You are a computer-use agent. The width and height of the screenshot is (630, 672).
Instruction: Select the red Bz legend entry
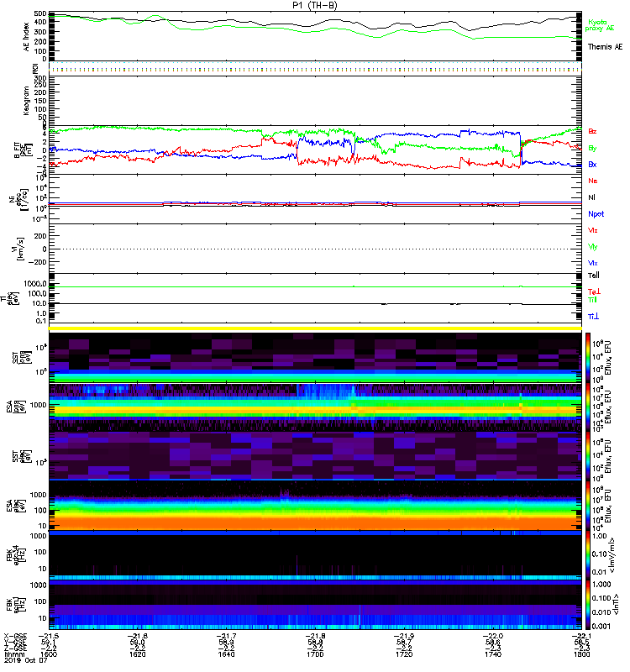point(593,132)
